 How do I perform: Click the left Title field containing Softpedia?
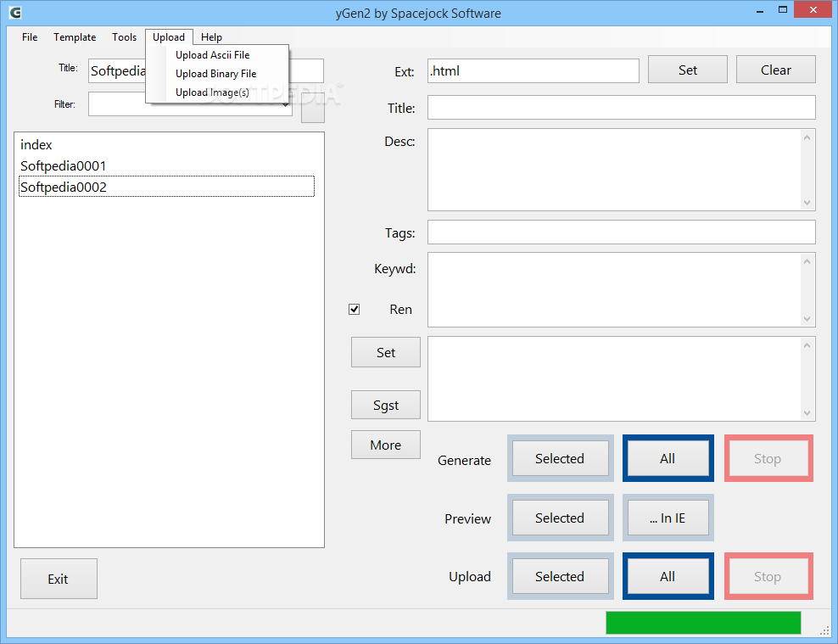206,70
